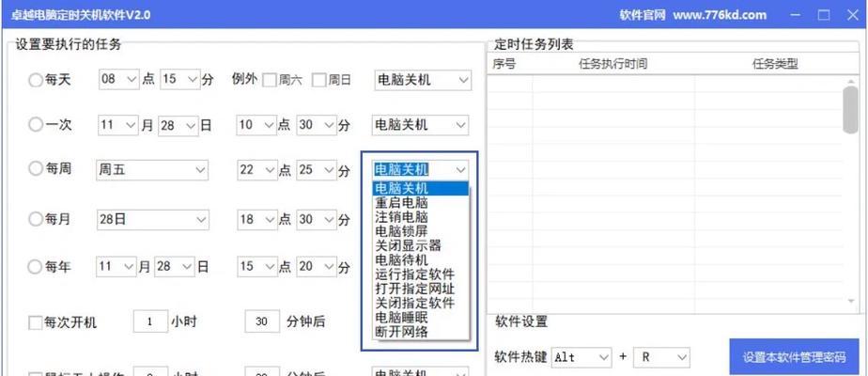This screenshot has height=376, width=868.
Task: Tick the 每次开机 checkbox
Action: 36,322
